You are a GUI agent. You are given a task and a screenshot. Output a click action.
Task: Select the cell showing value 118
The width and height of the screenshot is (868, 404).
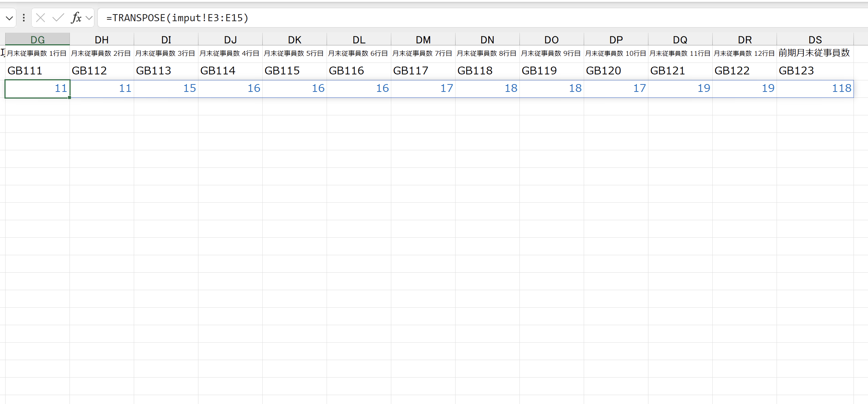point(815,89)
